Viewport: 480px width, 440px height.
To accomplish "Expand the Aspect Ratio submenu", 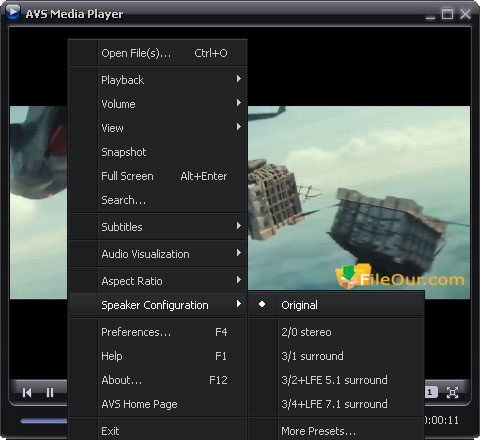I will (158, 281).
